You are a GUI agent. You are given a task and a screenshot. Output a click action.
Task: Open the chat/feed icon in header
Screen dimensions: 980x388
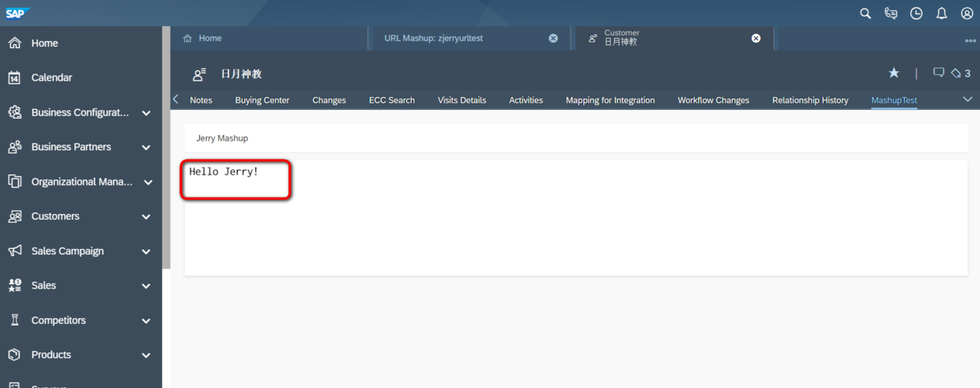point(891,13)
